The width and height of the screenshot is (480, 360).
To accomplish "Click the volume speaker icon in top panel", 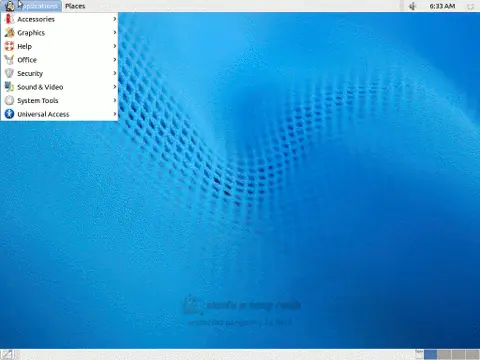I will [x=412, y=6].
